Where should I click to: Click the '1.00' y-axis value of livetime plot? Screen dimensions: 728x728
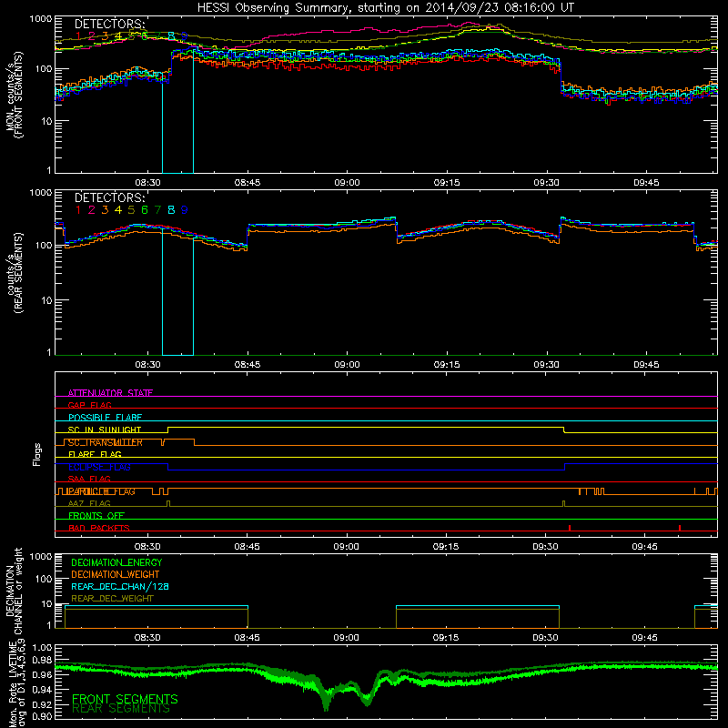point(42,647)
